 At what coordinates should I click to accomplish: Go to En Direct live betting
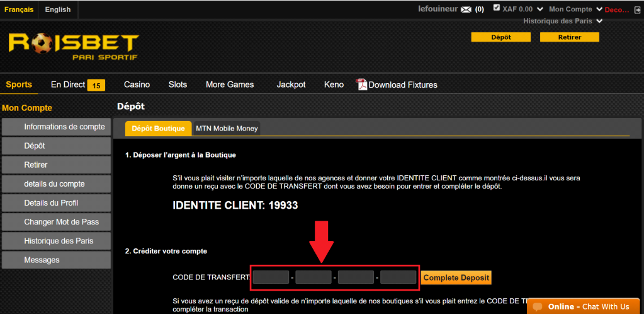tap(68, 84)
